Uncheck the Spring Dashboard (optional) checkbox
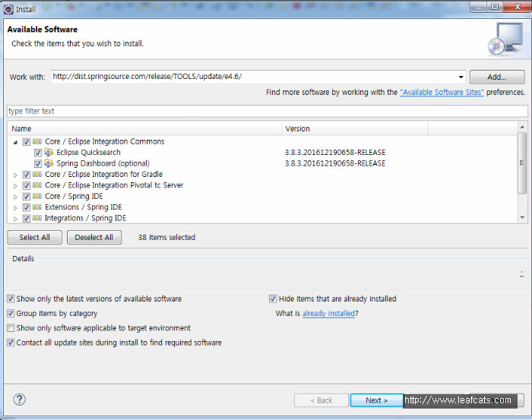Image resolution: width=532 pixels, height=420 pixels. pos(38,164)
